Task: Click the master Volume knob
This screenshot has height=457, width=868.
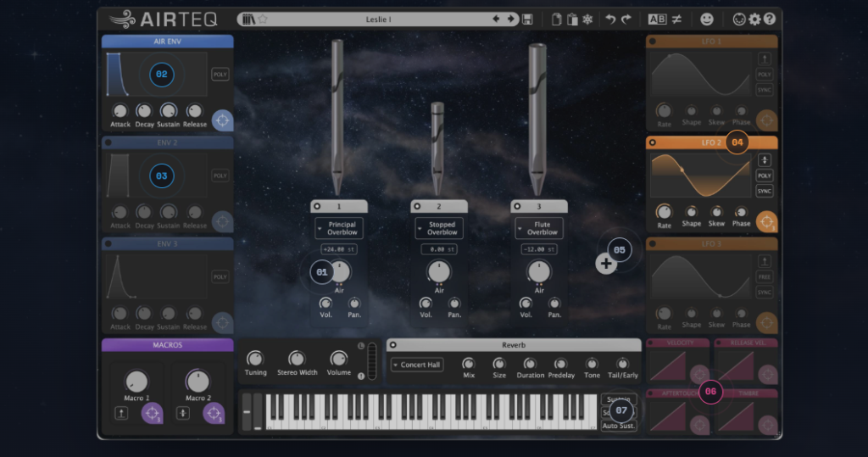Action: click(338, 359)
